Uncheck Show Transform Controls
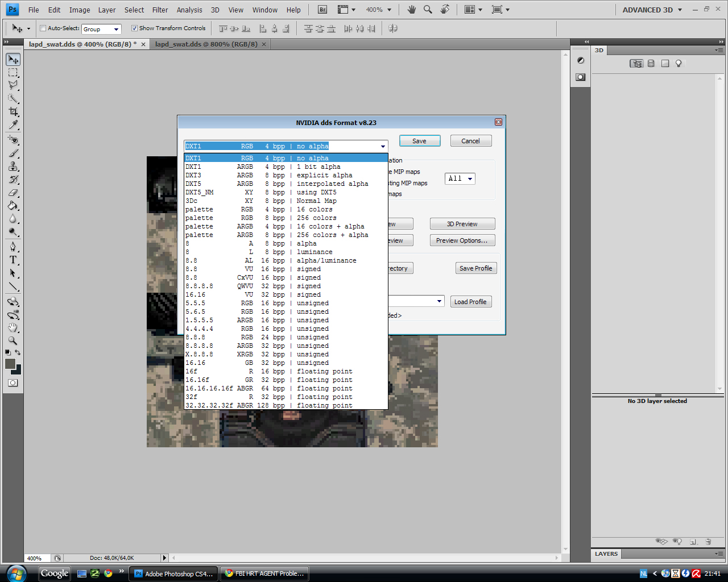The height and width of the screenshot is (582, 728). pyautogui.click(x=134, y=28)
